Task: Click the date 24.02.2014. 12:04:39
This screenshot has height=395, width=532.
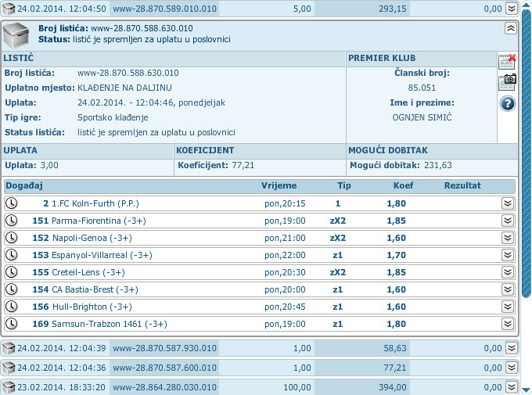Action: coord(61,348)
